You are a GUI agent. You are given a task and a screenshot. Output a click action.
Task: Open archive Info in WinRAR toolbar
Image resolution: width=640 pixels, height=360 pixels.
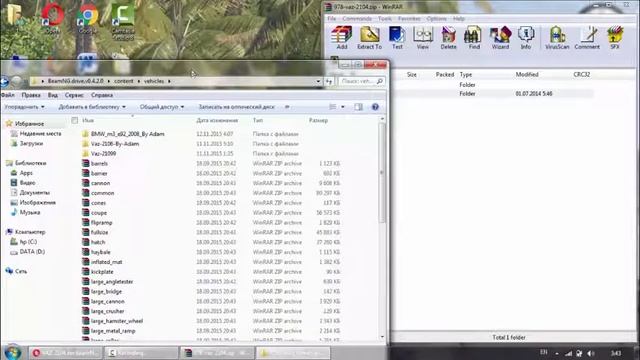pos(526,37)
